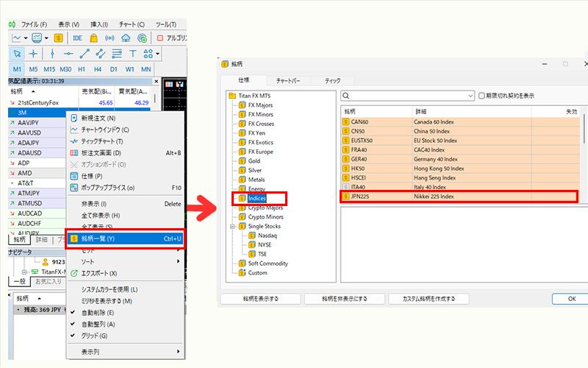Click the market shopping bag icon

94,38
